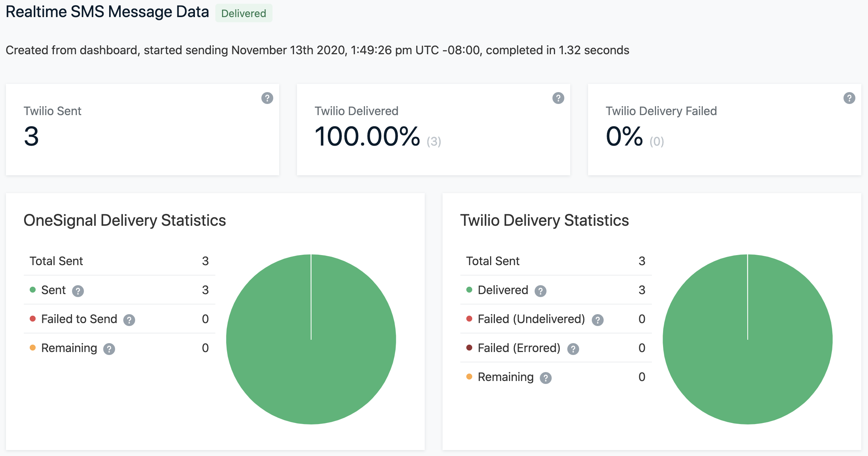Click the Failed (Undelivered) value 0
Screen dimensions: 868x456
tap(642, 319)
